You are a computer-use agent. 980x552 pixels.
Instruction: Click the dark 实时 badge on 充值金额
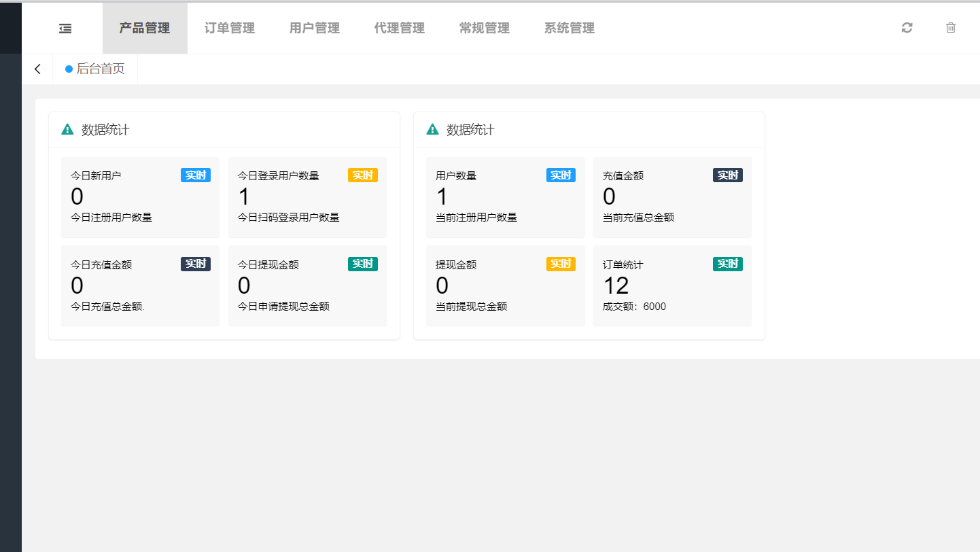point(727,175)
